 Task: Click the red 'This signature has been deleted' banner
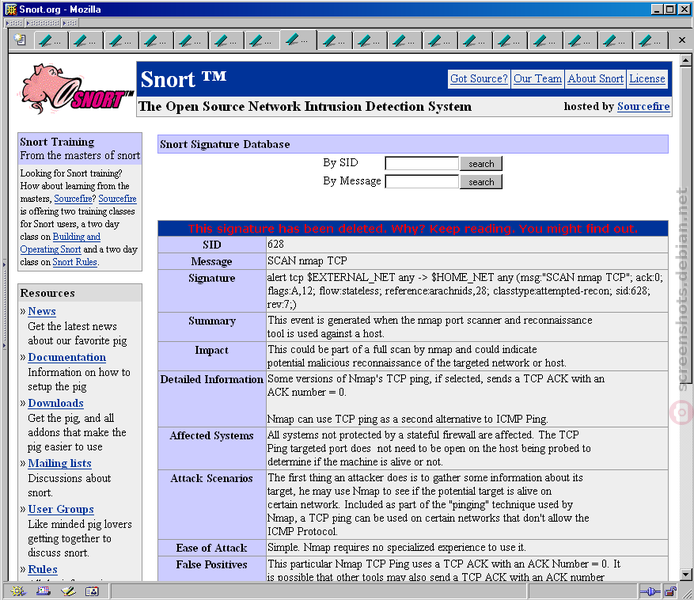tap(413, 228)
